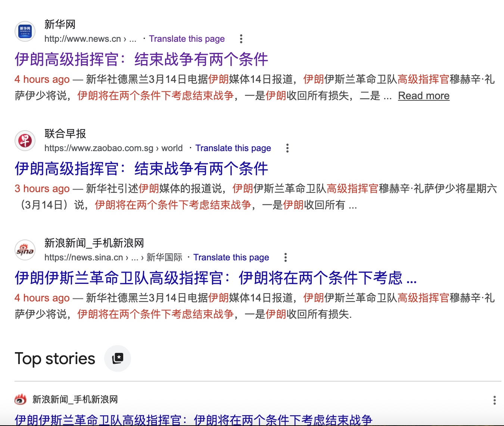Click the Top stories collection icon
Screen dimensions: 504x426
click(118, 358)
